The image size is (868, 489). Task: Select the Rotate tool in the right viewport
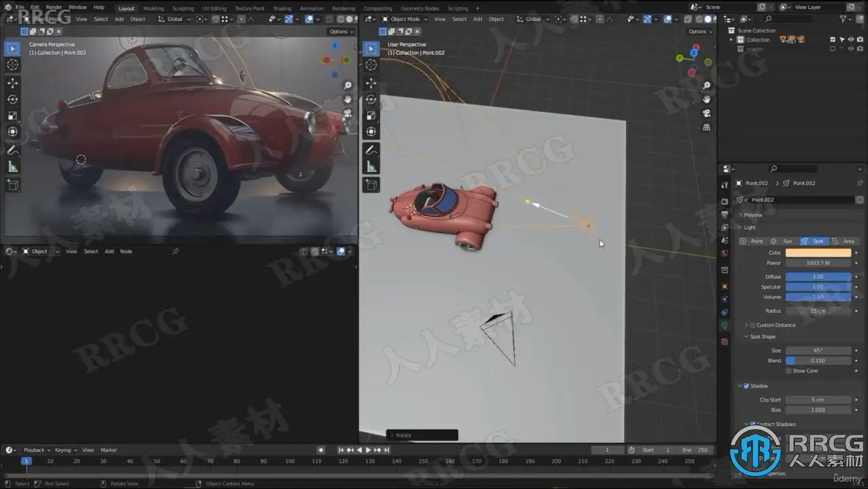371,99
